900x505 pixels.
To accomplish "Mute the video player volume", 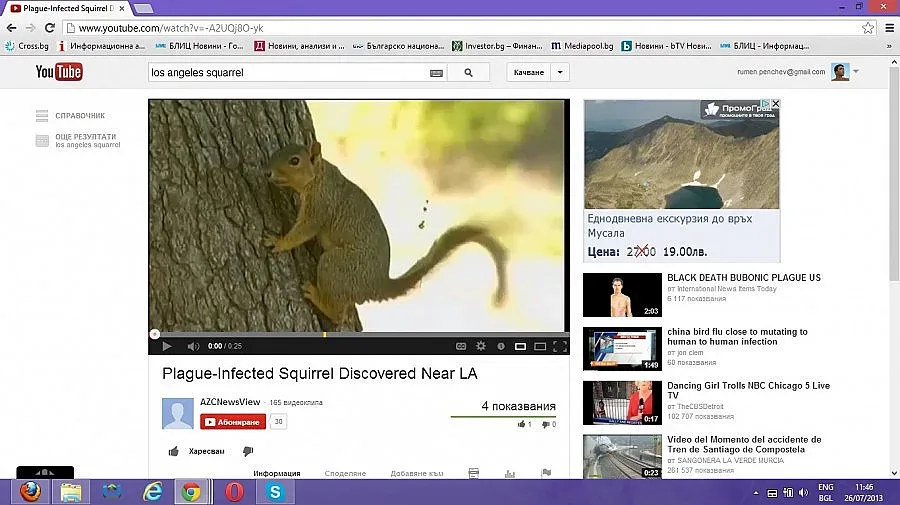I will tap(193, 346).
